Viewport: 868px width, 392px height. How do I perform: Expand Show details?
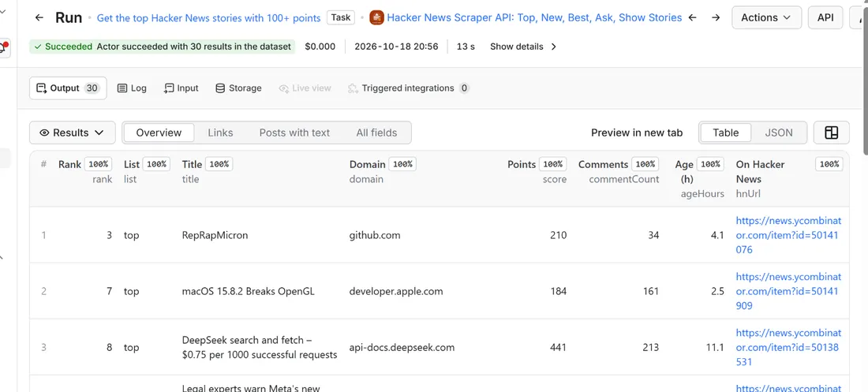pos(523,47)
